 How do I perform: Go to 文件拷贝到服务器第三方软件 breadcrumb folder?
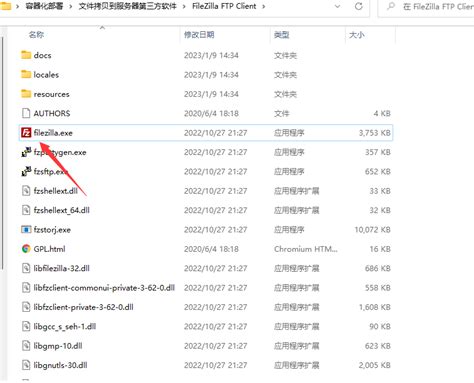(127, 6)
